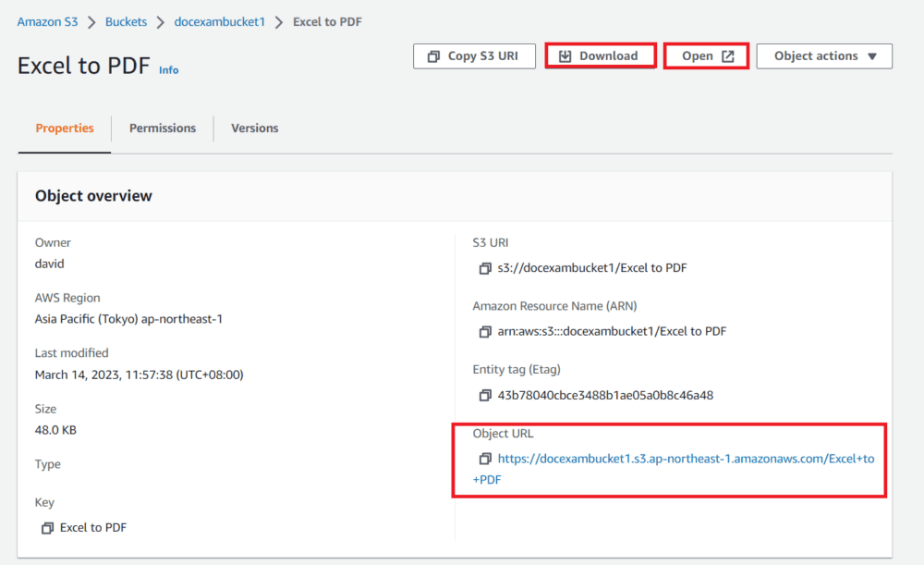Image resolution: width=924 pixels, height=565 pixels.
Task: Open docexambucket1 from the breadcrumb
Action: pyautogui.click(x=219, y=21)
